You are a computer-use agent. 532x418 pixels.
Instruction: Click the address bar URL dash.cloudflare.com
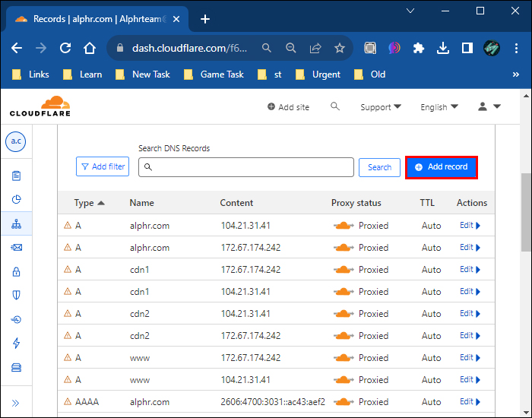(189, 48)
